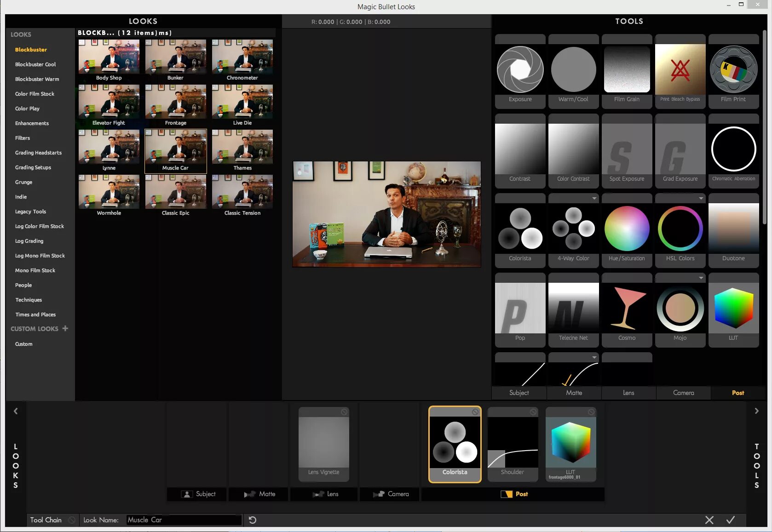Open dropdown arrow on the curves tool below Telecine Net
The height and width of the screenshot is (532, 772).
point(594,357)
